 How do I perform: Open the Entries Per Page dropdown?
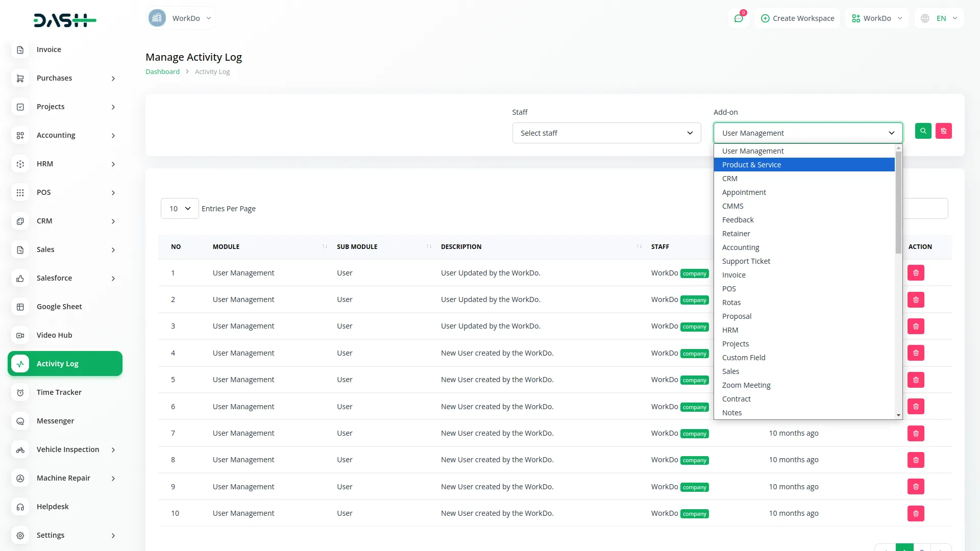point(179,208)
